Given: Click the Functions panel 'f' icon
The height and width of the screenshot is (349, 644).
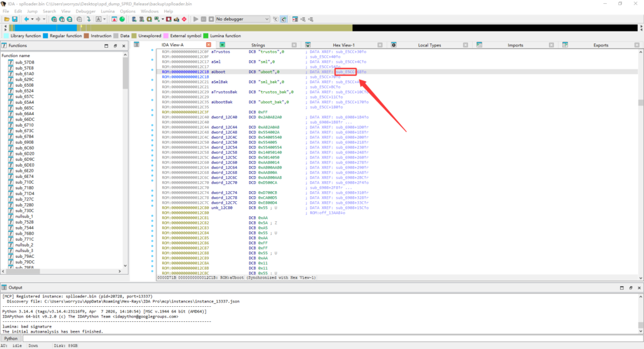Looking at the screenshot, I should pos(4,45).
